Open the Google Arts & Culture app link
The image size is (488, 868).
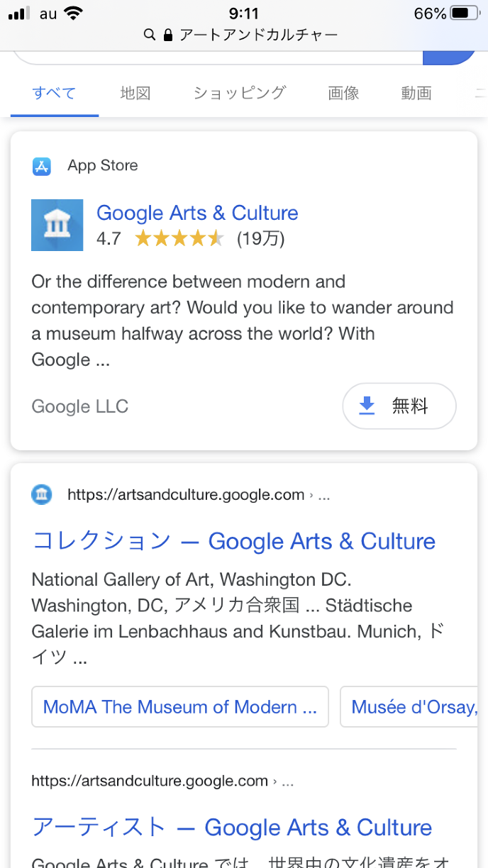click(x=197, y=213)
